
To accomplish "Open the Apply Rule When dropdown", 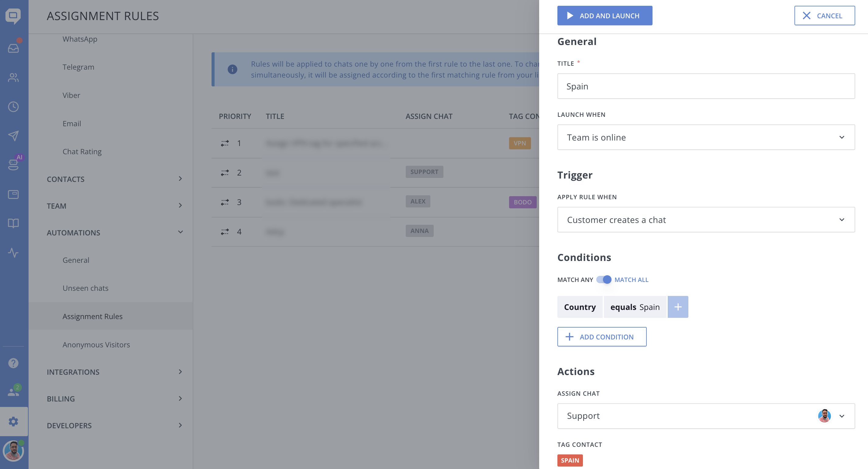I will [706, 220].
